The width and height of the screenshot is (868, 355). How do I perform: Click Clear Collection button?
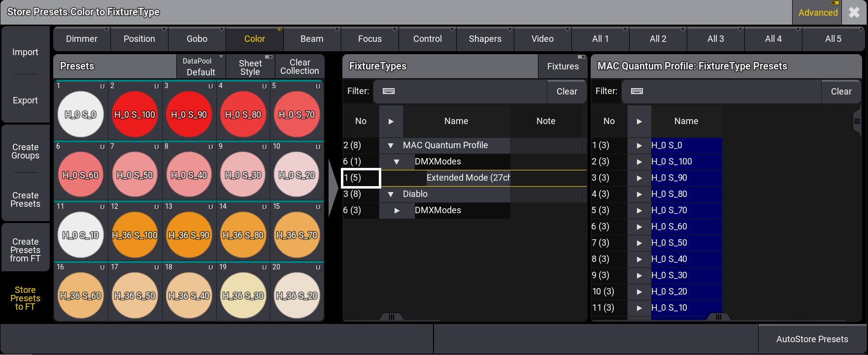tap(300, 66)
